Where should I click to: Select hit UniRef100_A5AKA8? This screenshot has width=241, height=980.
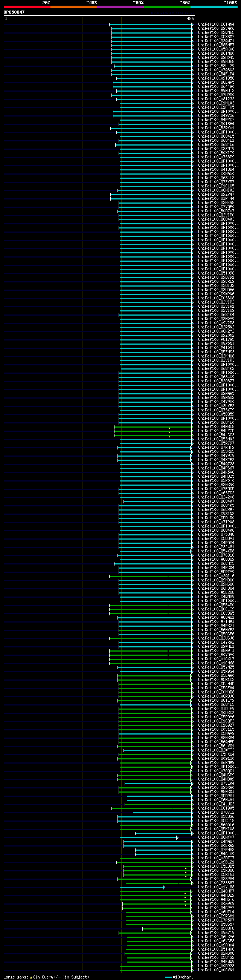(216, 49)
